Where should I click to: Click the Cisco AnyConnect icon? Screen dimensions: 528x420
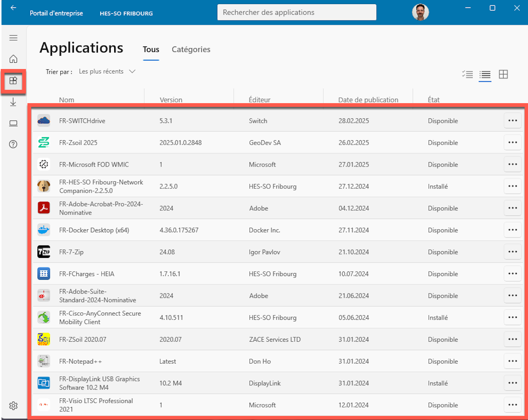pyautogui.click(x=44, y=318)
